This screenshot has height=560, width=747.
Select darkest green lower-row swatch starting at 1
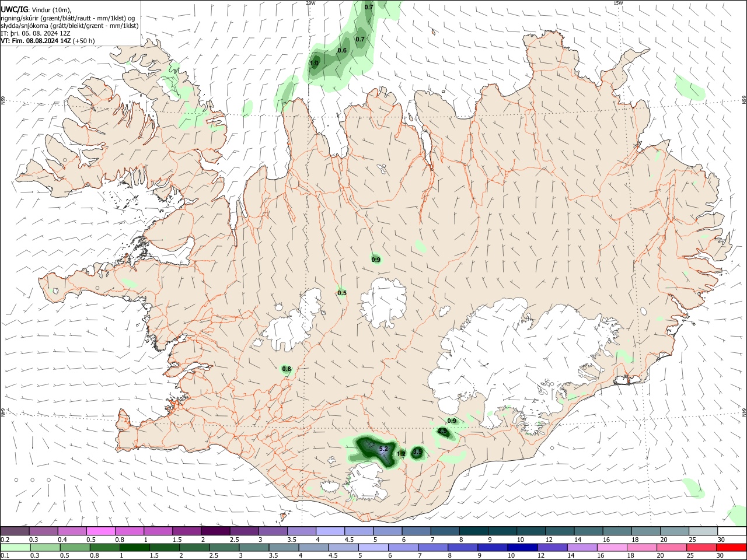[x=134, y=548]
